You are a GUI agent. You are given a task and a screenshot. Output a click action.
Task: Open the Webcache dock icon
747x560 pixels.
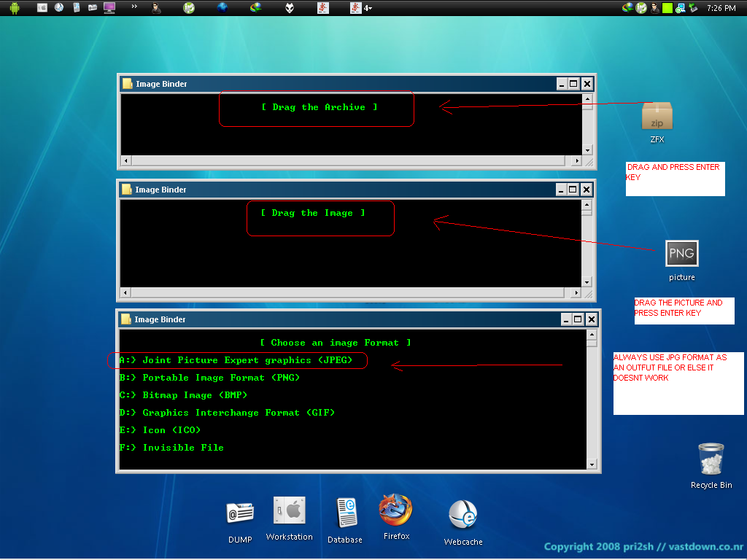(x=463, y=522)
